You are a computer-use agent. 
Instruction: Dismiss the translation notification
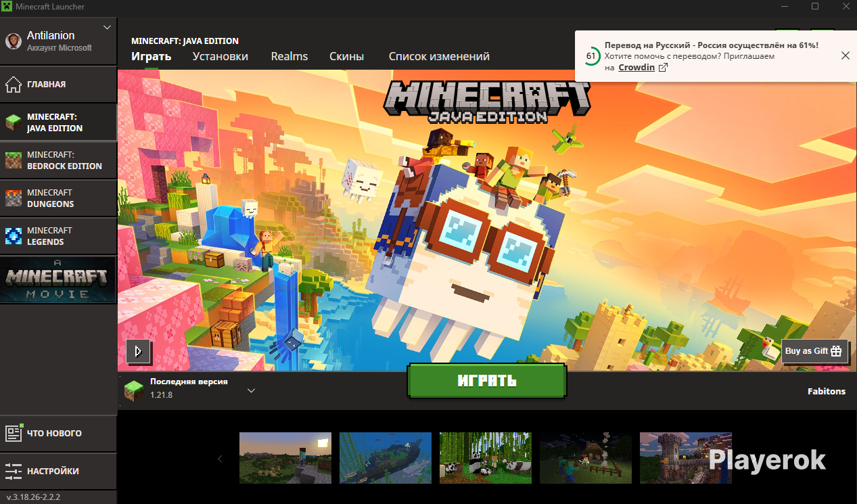pyautogui.click(x=846, y=55)
